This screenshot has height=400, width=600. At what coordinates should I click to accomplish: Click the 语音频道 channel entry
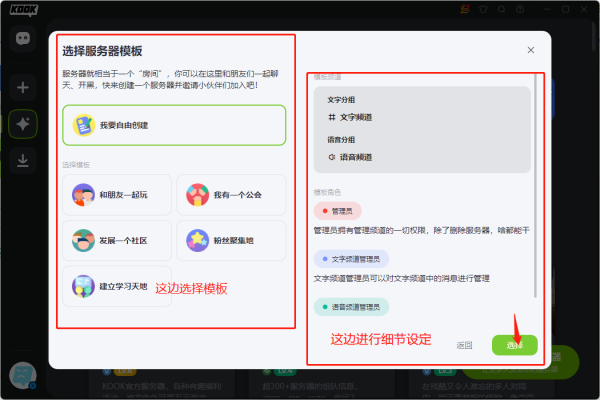click(x=350, y=157)
